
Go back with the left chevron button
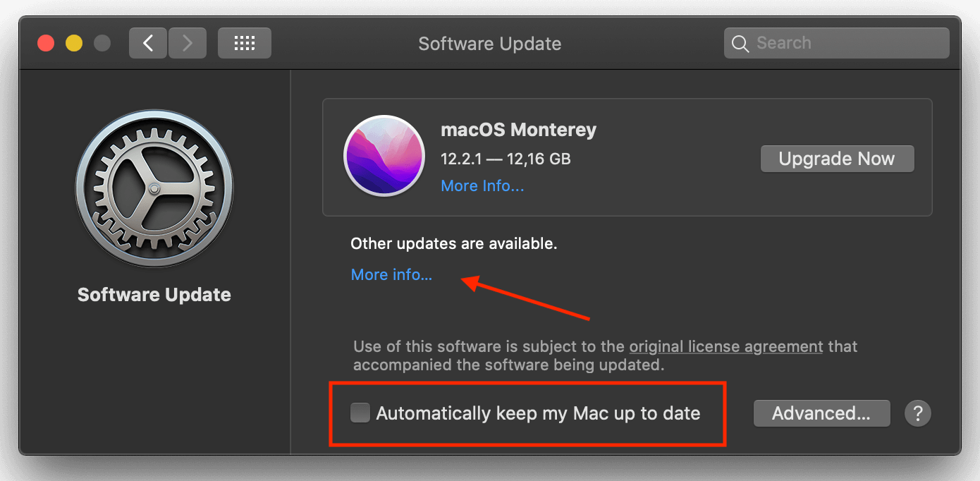click(x=148, y=44)
